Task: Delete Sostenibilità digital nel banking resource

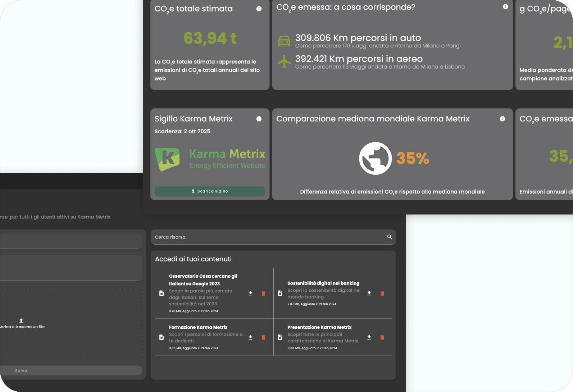Action: (x=382, y=294)
